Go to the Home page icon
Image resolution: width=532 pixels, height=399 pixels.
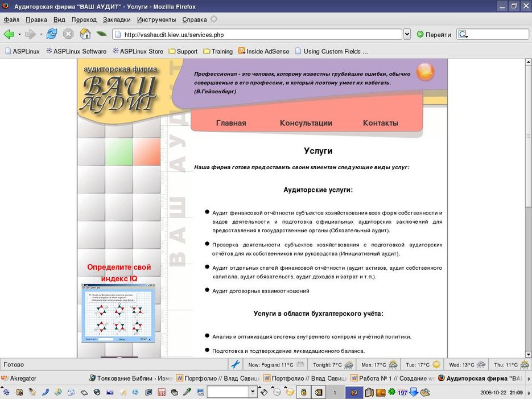[85, 34]
